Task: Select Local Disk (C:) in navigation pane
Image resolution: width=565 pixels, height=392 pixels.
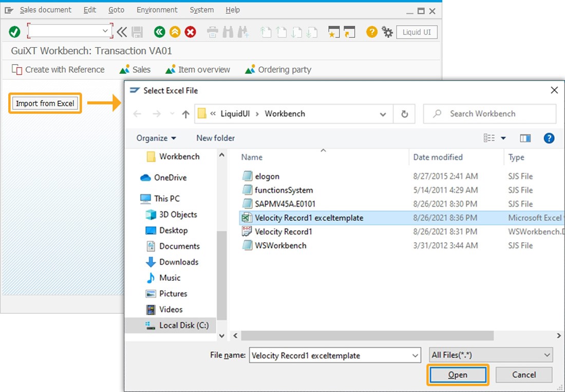Action: [x=177, y=325]
